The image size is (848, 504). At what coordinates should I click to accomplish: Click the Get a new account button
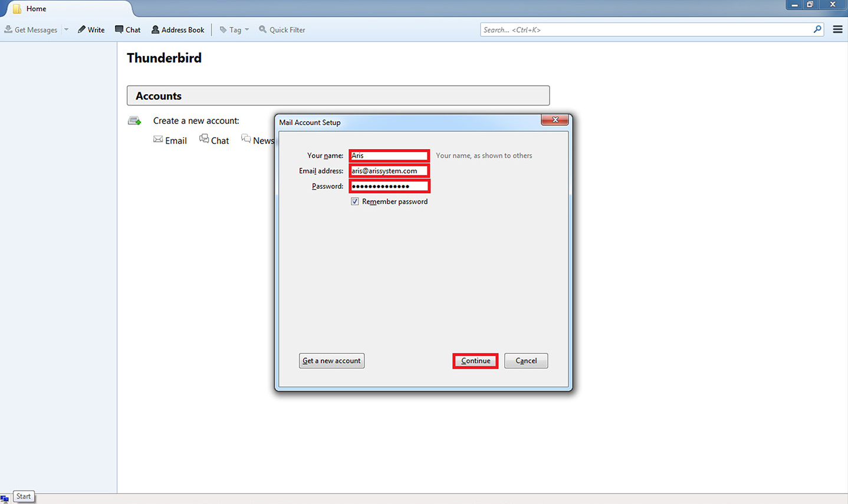tap(331, 361)
